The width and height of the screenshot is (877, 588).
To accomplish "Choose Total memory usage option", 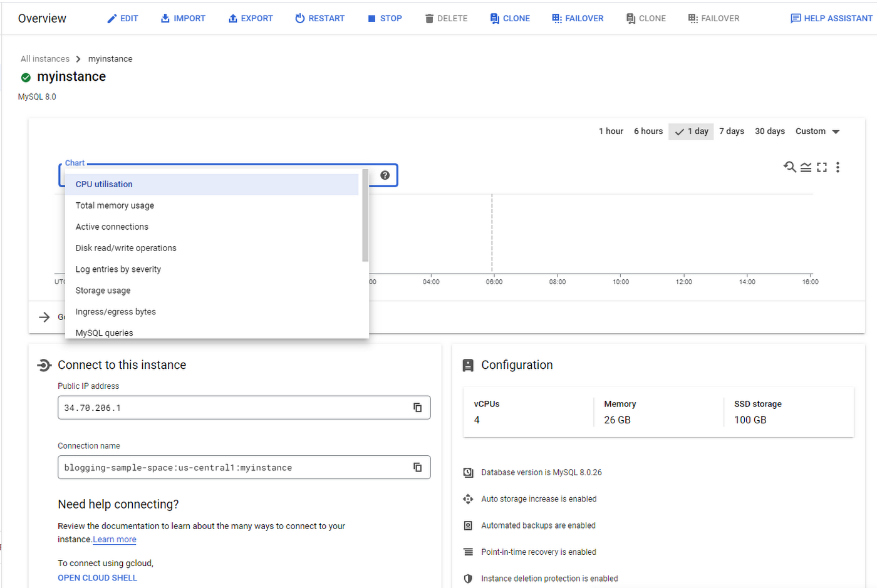I will click(212, 205).
